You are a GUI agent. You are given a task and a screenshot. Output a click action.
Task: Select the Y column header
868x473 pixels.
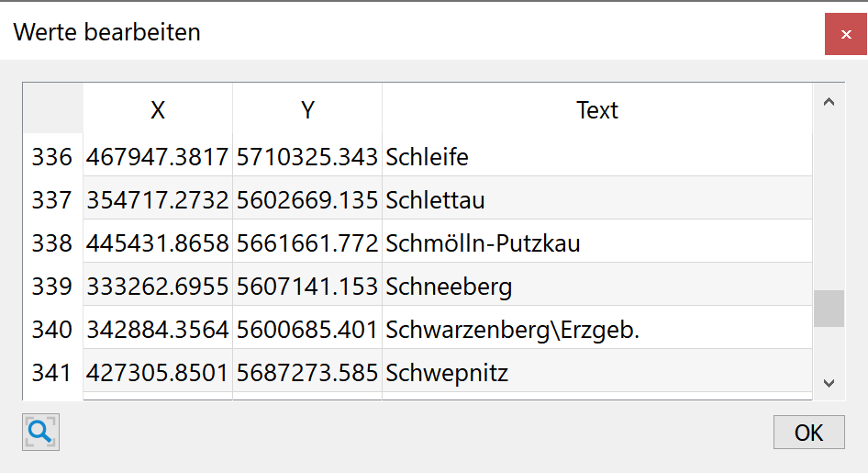click(307, 109)
